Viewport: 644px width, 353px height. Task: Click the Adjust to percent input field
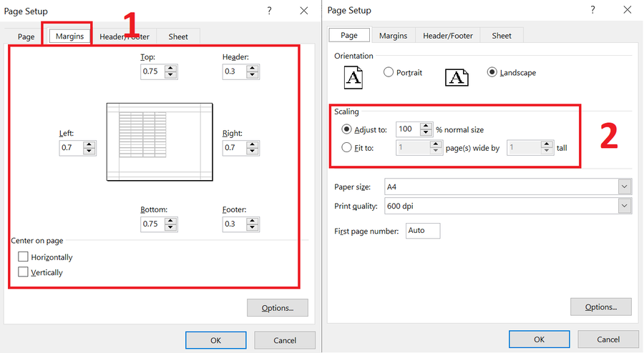click(x=408, y=129)
